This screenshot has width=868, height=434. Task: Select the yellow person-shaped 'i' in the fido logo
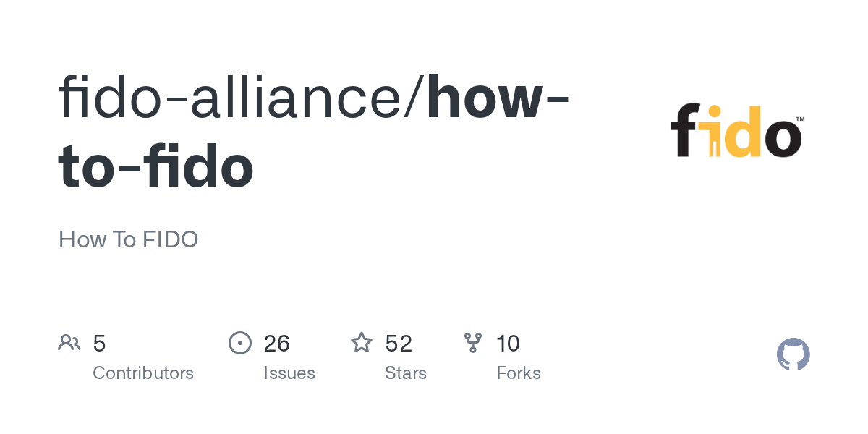click(714, 131)
